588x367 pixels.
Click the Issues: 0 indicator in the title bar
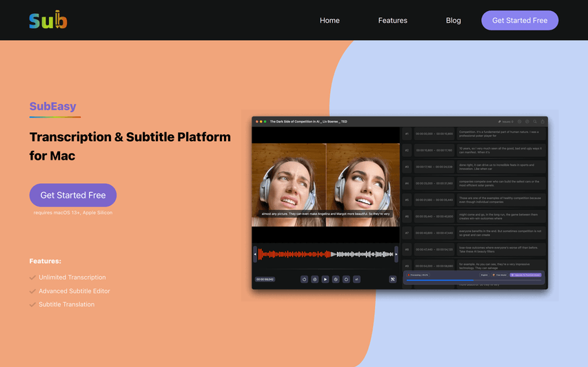(506, 121)
